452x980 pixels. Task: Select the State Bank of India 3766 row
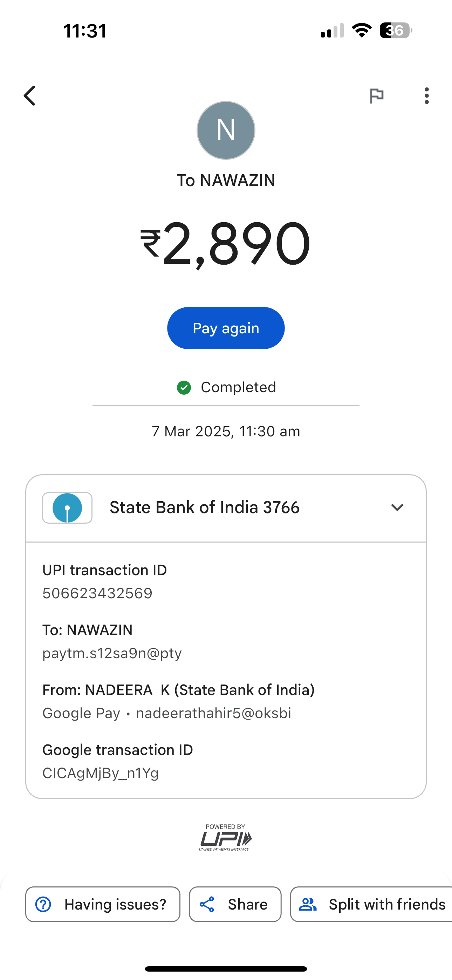(x=204, y=508)
